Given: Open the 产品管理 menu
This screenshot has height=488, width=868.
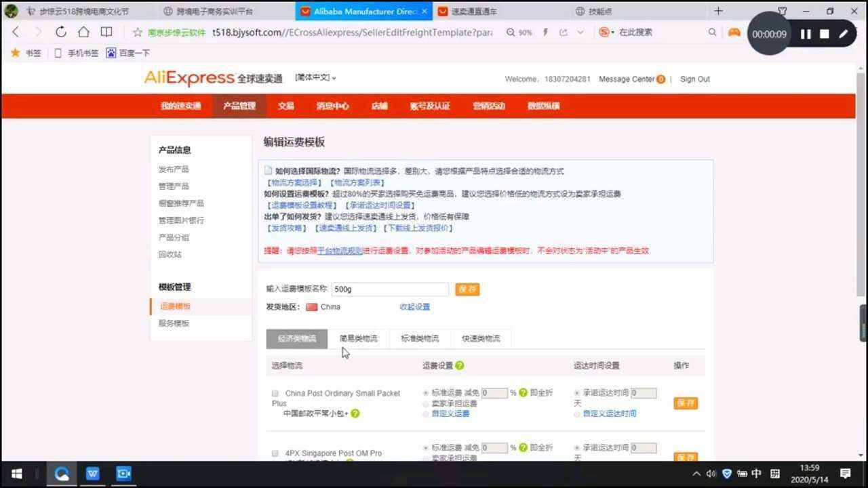Looking at the screenshot, I should (239, 106).
